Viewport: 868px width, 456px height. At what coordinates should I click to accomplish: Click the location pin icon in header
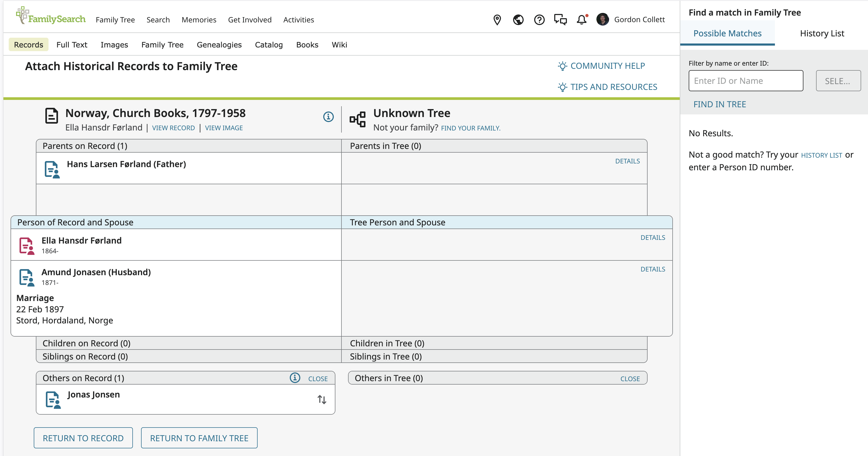click(x=497, y=20)
